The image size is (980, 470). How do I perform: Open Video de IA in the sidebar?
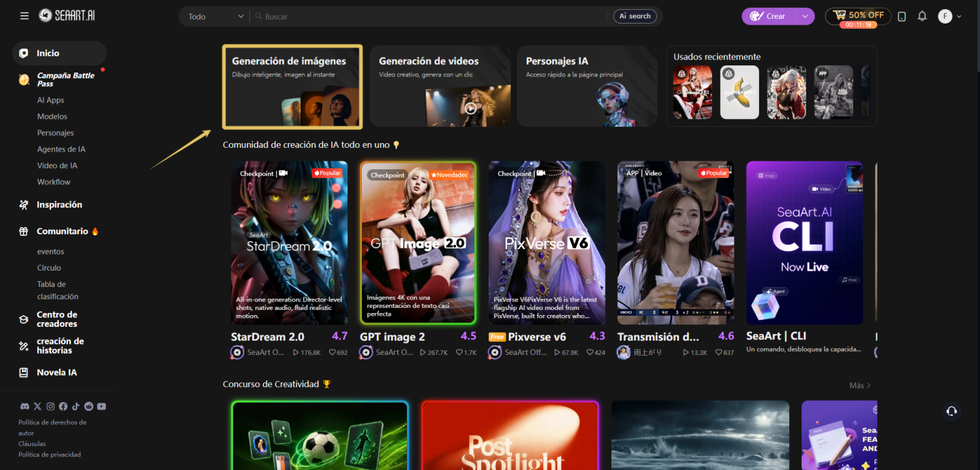coord(57,165)
